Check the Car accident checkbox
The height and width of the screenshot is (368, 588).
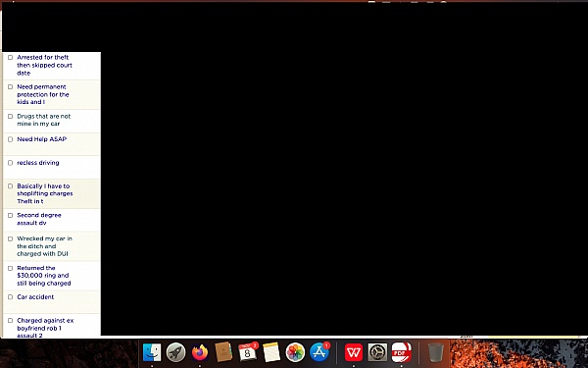click(x=11, y=297)
